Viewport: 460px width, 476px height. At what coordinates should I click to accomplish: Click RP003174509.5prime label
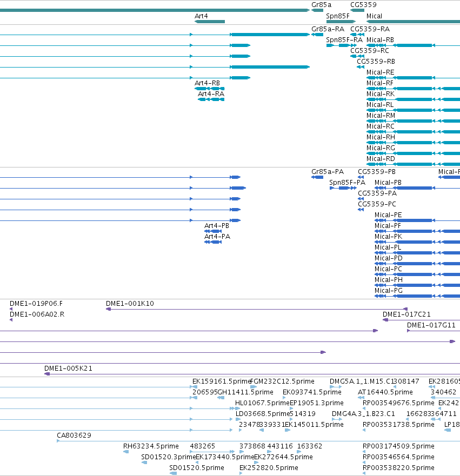coord(398,446)
